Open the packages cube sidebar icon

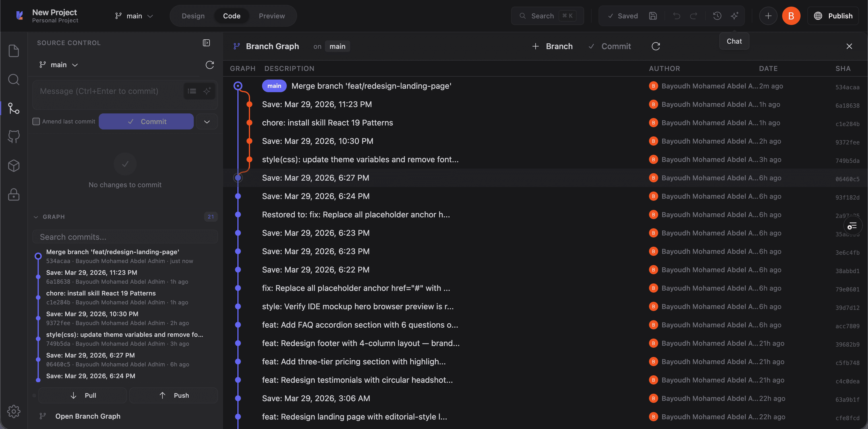coord(13,165)
